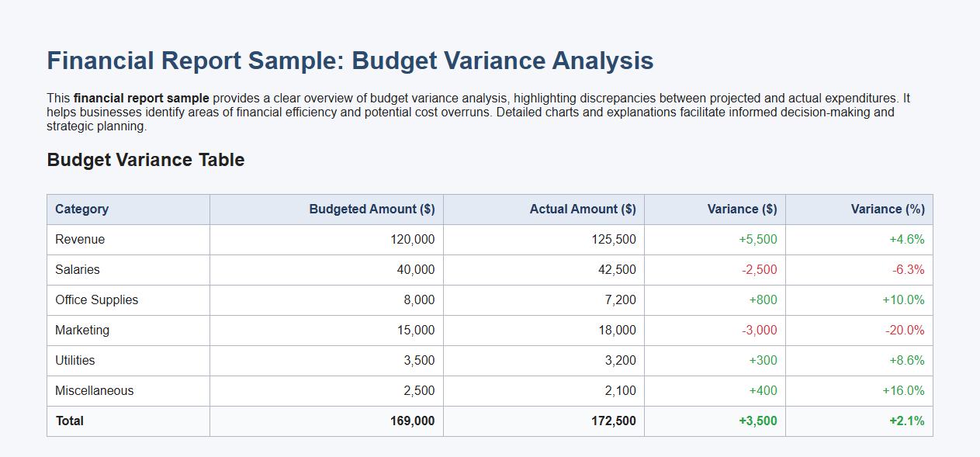The width and height of the screenshot is (980, 457).
Task: Select the 'Revenue' row label
Action: [x=74, y=239]
